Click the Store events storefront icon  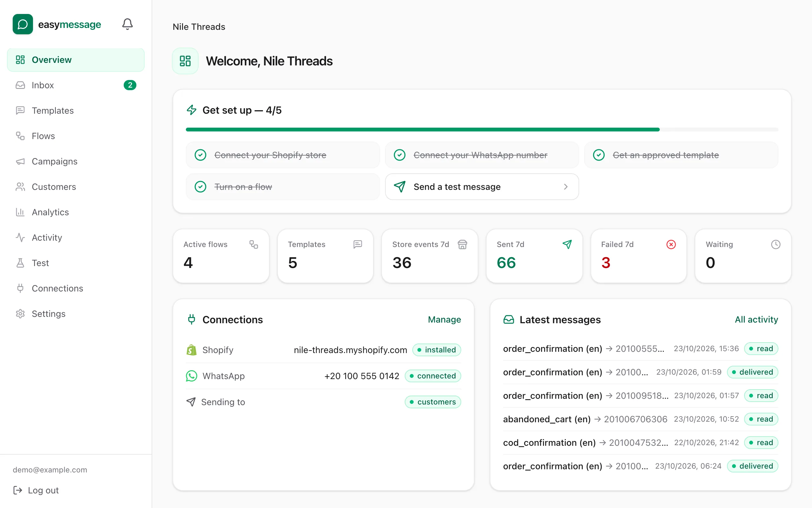462,244
